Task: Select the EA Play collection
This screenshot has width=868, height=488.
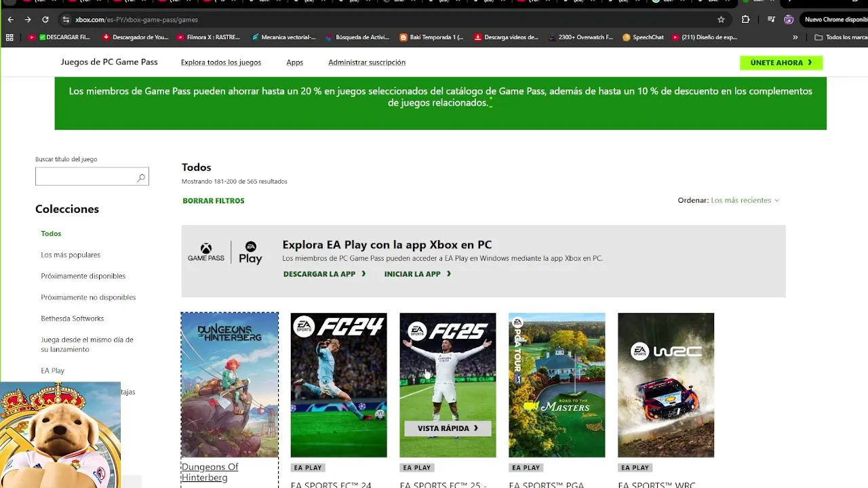Action: pos(53,371)
